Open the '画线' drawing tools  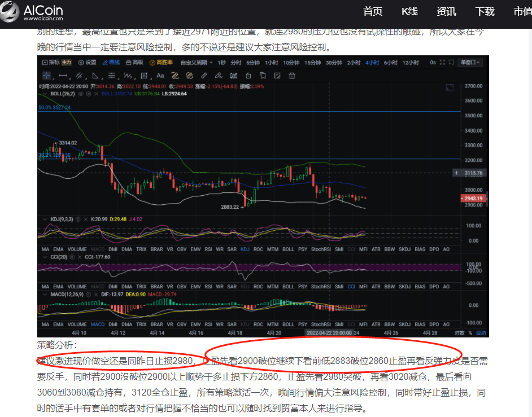(111, 62)
